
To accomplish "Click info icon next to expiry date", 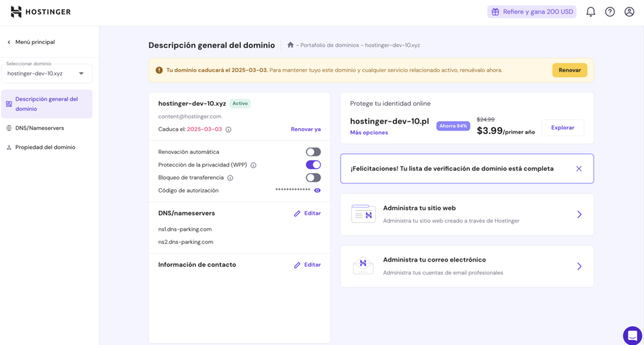I will 229,129.
